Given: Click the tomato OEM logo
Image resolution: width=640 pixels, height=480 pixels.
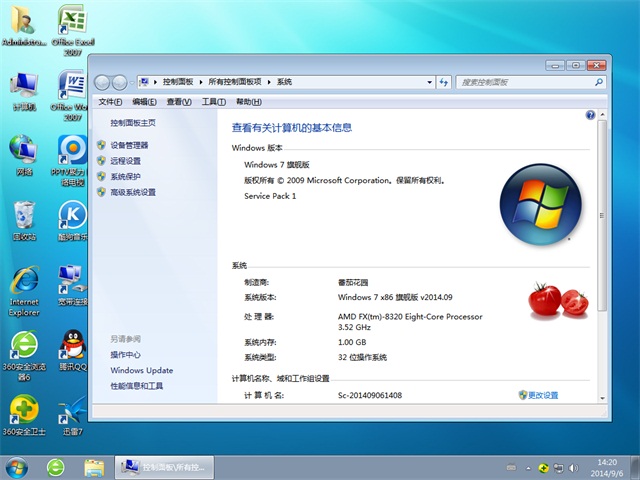Looking at the screenshot, I should (558, 300).
